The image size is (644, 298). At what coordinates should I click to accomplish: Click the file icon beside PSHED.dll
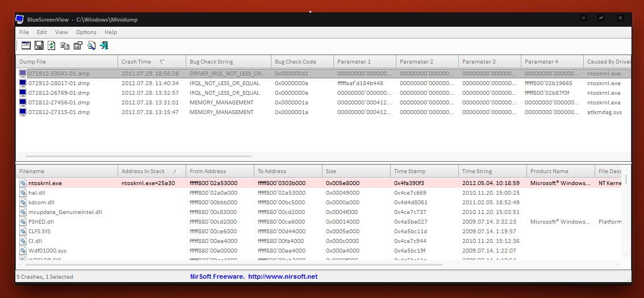click(x=23, y=221)
